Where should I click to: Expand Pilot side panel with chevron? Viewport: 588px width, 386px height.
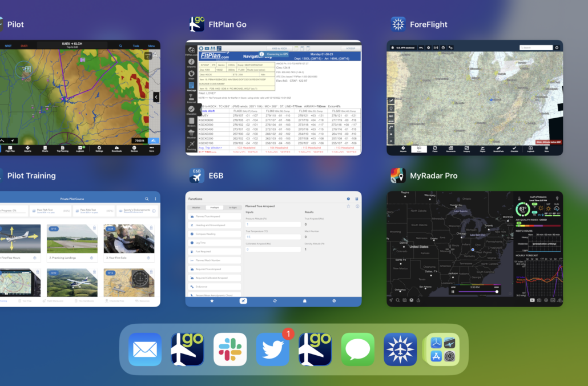[x=156, y=97]
